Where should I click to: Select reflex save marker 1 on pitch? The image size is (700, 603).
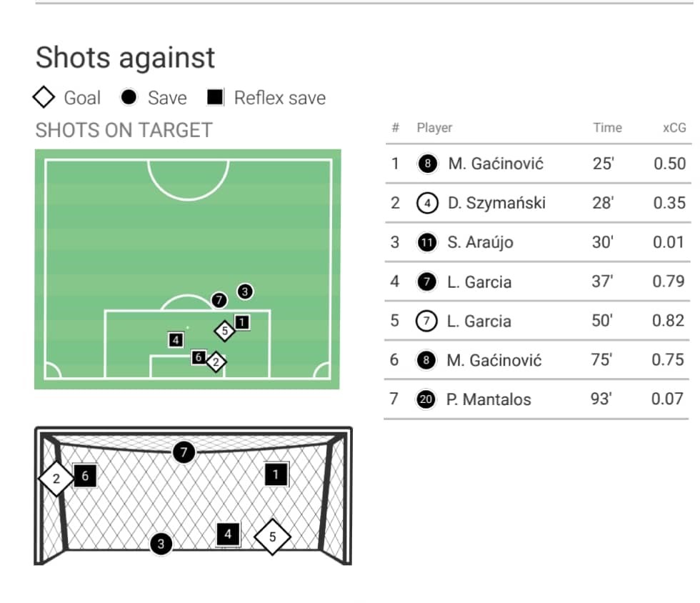coord(242,322)
